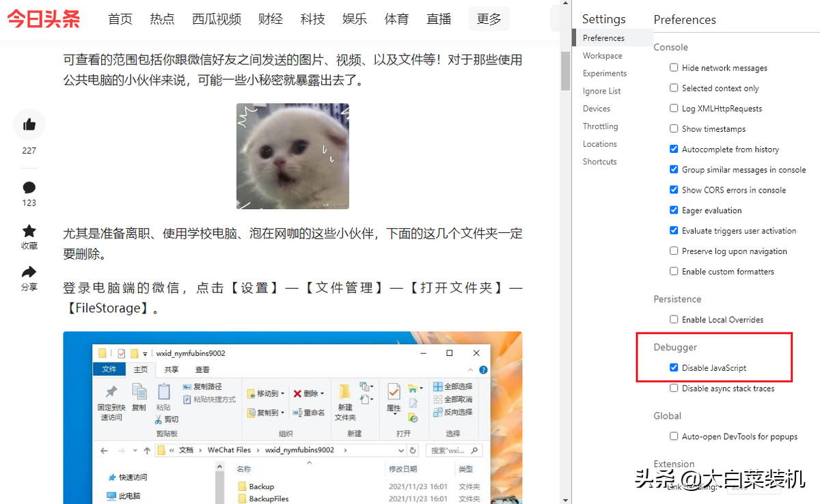Switch to the 财经 channel

click(x=271, y=19)
